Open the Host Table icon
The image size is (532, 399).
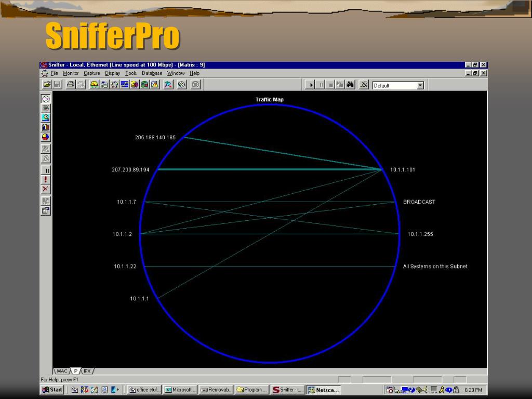104,84
